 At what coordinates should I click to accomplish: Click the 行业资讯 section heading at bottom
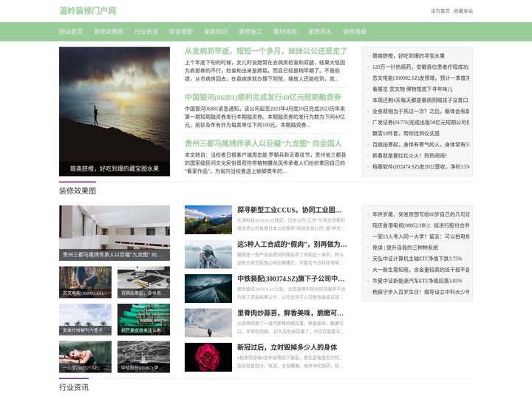pyautogui.click(x=74, y=387)
